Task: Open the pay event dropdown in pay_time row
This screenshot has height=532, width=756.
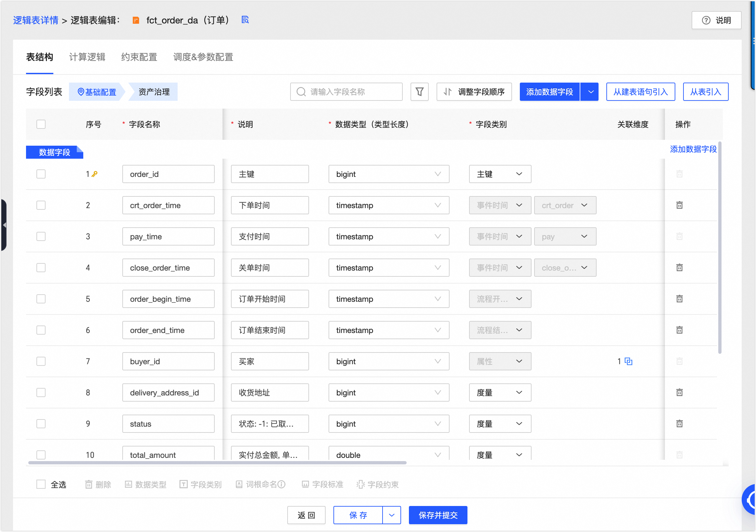Action: [x=565, y=237]
